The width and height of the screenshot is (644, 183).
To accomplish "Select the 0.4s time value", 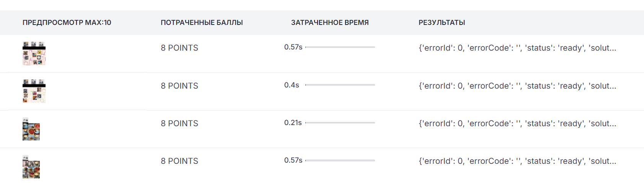I will 292,85.
